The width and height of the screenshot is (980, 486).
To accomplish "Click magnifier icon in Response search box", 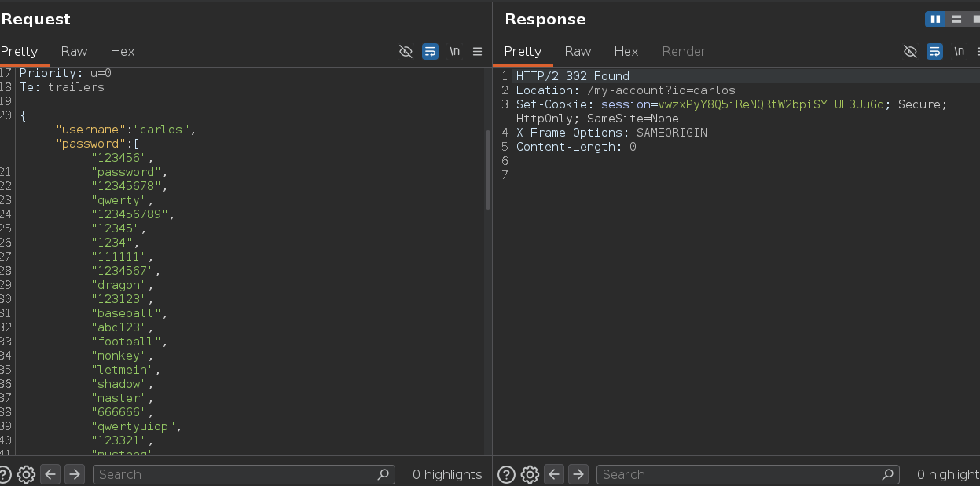I will (x=888, y=474).
